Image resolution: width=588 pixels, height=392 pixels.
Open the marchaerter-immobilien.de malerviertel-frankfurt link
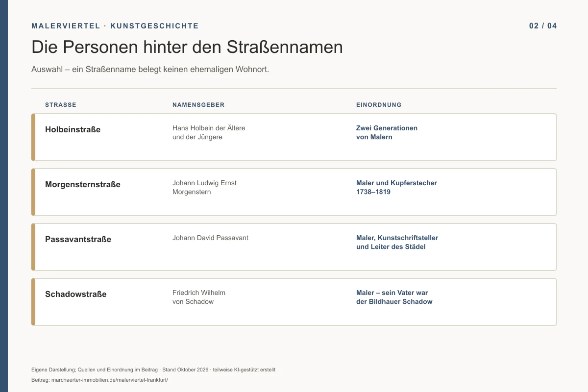pyautogui.click(x=110, y=380)
